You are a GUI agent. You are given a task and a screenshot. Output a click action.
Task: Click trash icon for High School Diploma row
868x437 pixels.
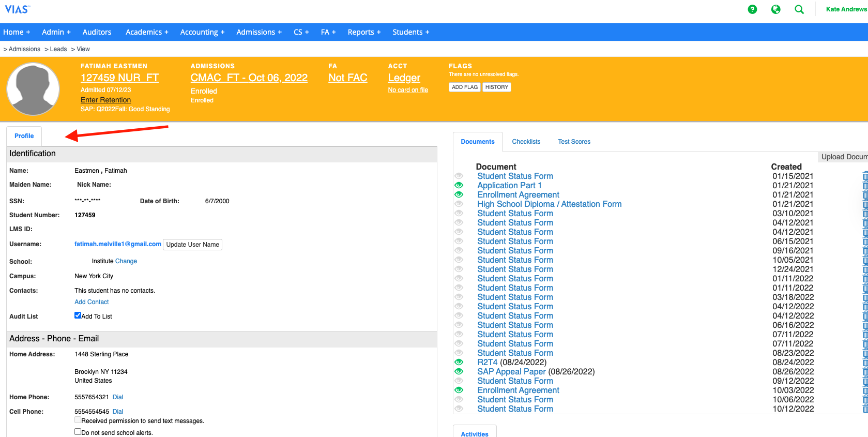[x=865, y=204]
